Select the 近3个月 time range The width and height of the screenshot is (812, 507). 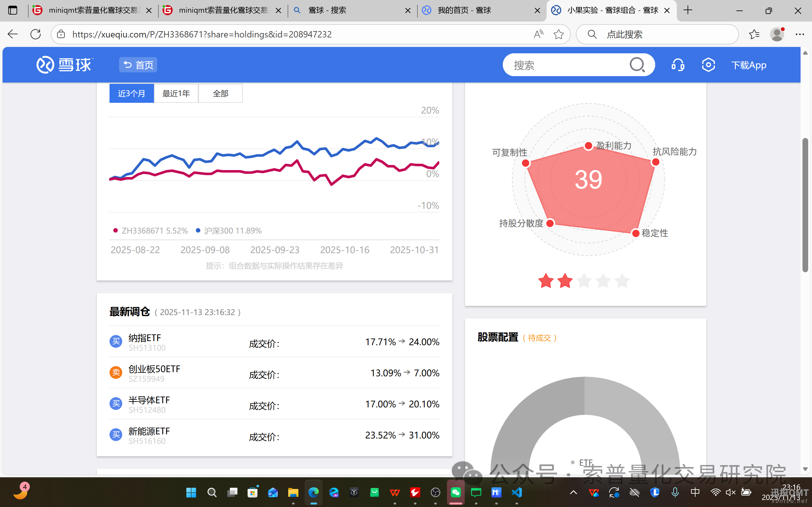tap(131, 93)
